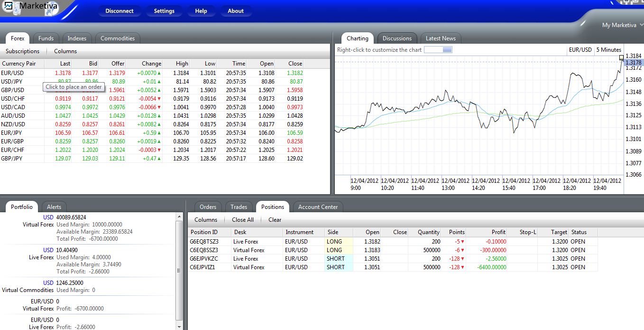Open the Trades tab
This screenshot has height=330, width=644.
point(239,207)
